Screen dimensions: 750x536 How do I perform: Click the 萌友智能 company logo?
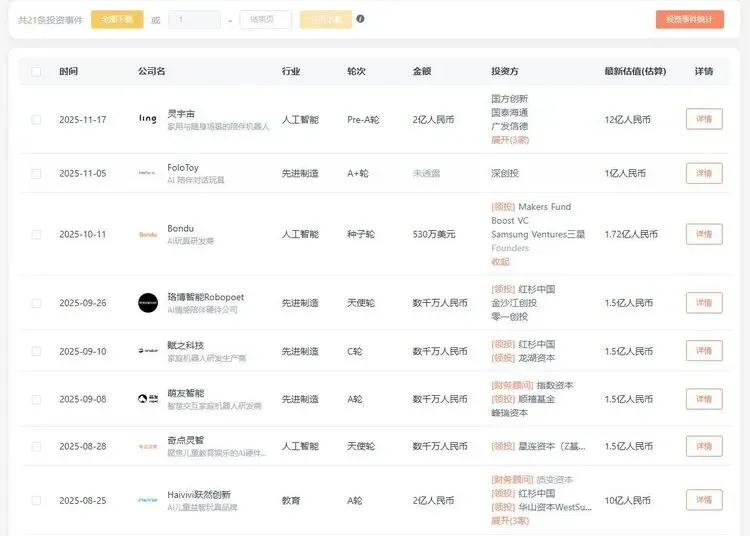[148, 398]
